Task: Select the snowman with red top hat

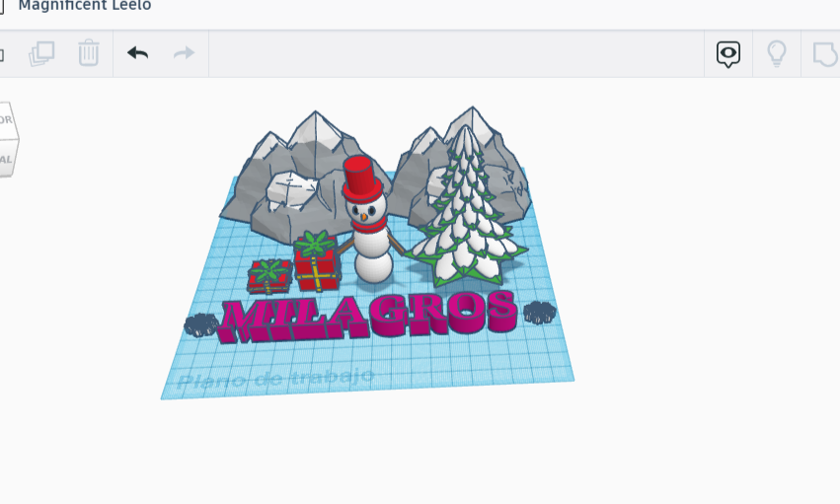Action: [x=369, y=219]
